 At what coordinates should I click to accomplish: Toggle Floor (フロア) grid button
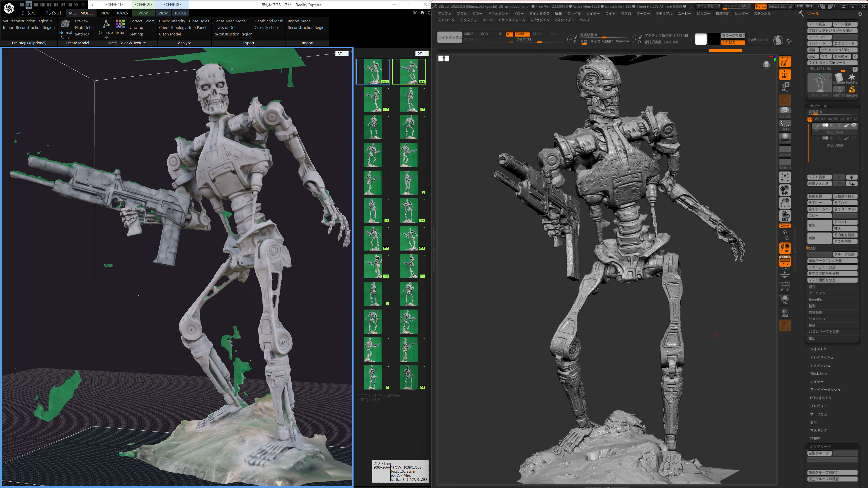(785, 274)
